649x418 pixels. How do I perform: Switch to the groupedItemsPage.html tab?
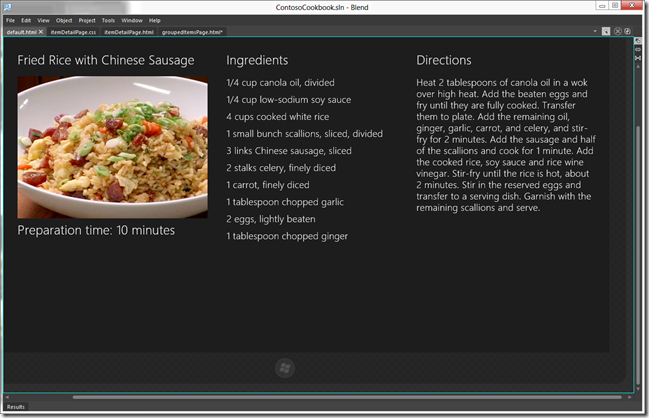(x=192, y=32)
